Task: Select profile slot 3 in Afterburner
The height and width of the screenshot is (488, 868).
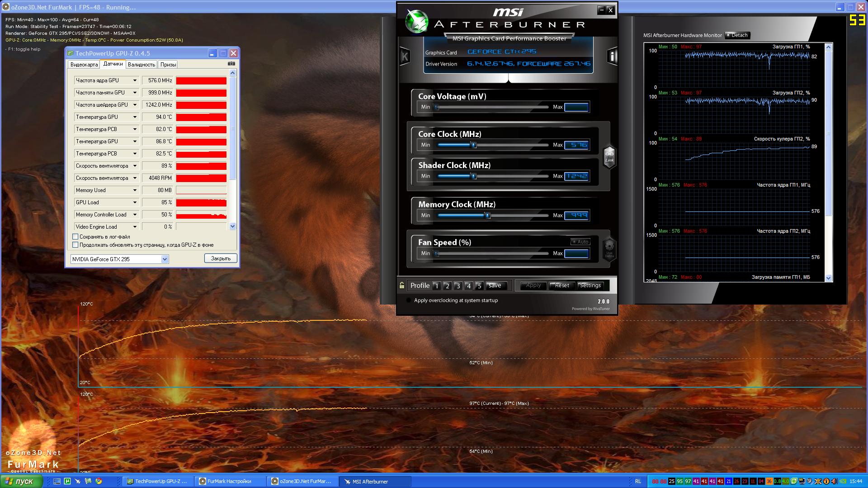Action: tap(458, 286)
